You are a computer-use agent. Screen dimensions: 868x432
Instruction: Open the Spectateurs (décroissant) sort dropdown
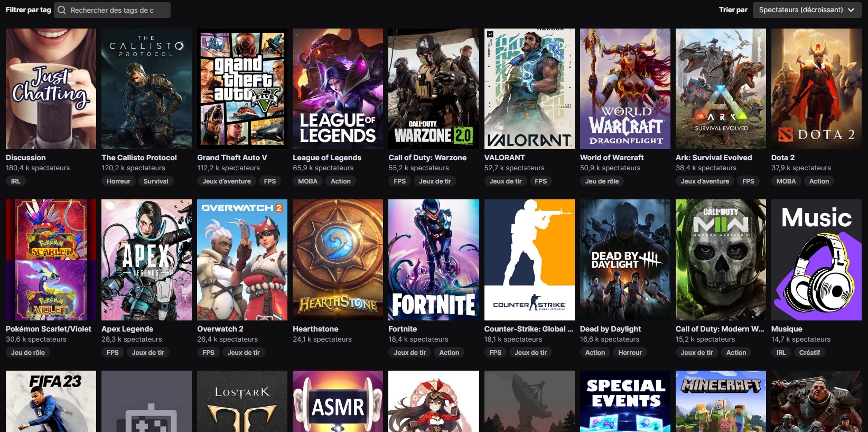pyautogui.click(x=807, y=10)
